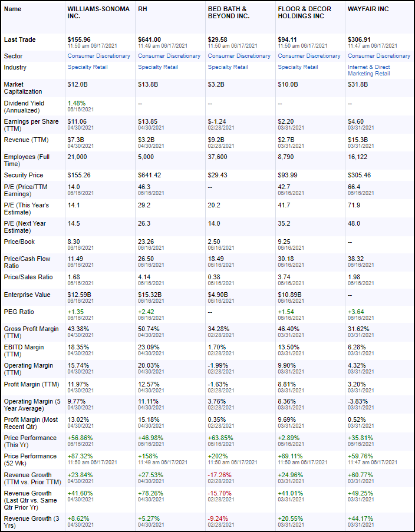Select the FLOOR & DECOR HOLDINGS INC header
415x532 pixels.
point(304,12)
